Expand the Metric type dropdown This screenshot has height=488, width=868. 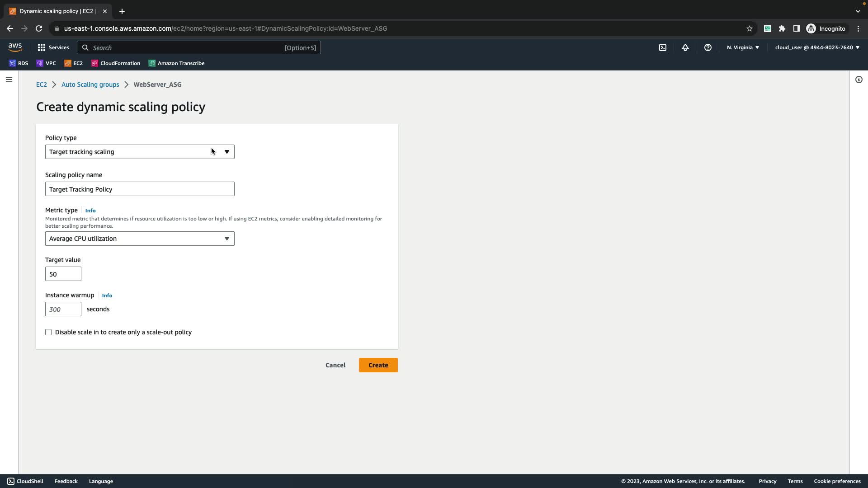click(x=140, y=239)
